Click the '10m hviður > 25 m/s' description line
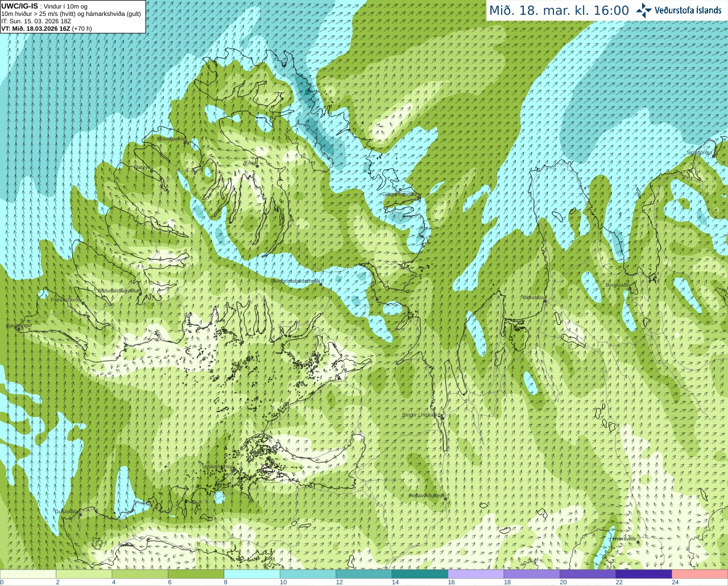The width and height of the screenshot is (728, 586). (71, 14)
